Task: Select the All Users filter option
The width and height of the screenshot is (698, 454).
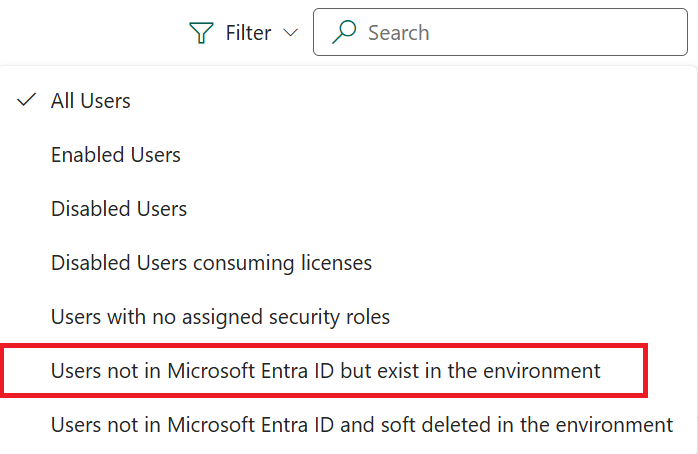Action: [x=91, y=101]
